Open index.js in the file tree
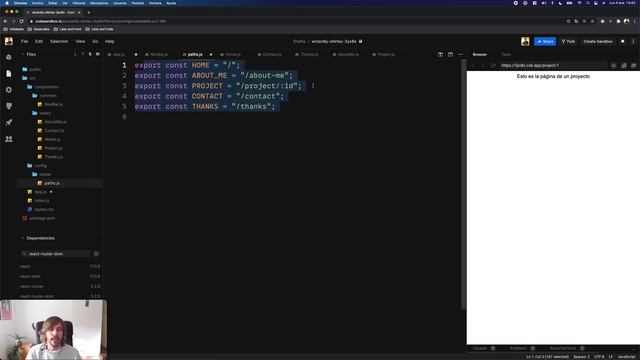 (42, 200)
